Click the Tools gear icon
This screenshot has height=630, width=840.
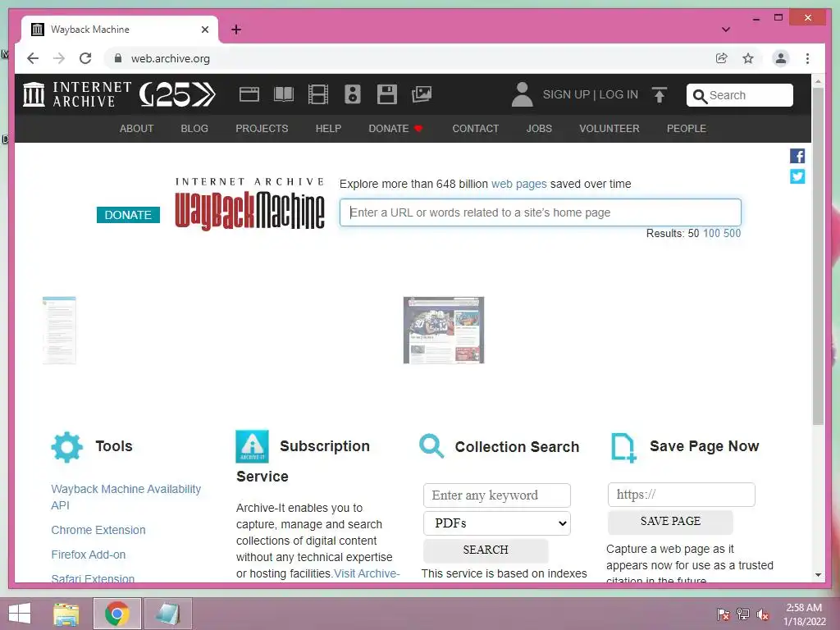pyautogui.click(x=67, y=447)
